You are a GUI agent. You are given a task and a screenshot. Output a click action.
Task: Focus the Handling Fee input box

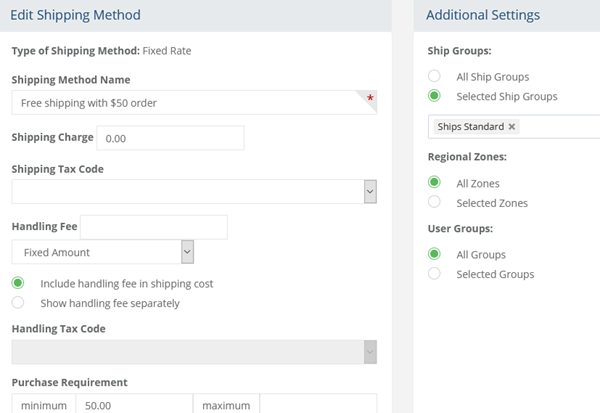pyautogui.click(x=153, y=227)
